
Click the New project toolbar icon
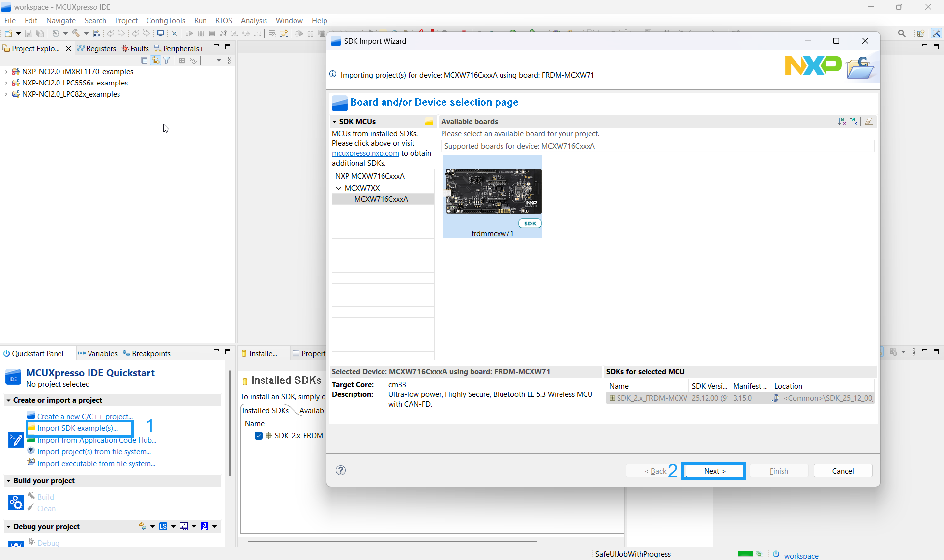[8, 33]
